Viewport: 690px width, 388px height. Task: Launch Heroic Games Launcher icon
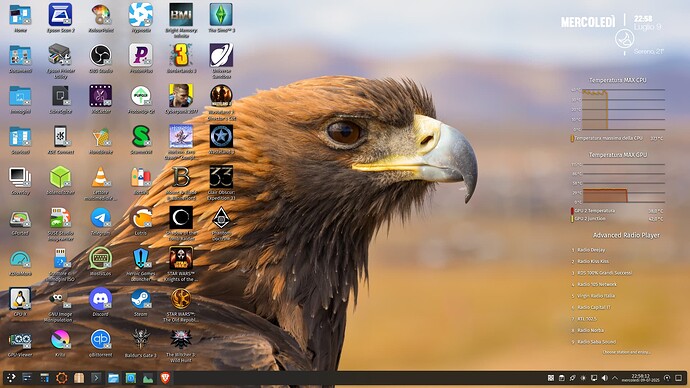click(x=141, y=258)
